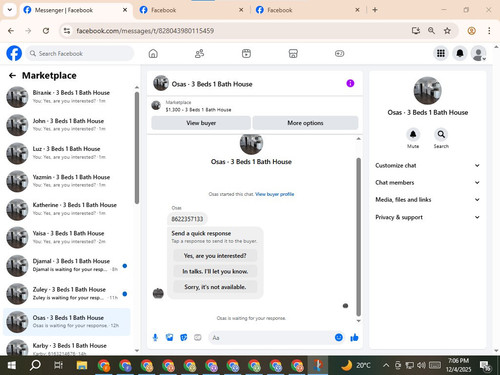The width and height of the screenshot is (500, 375).
Task: Choose a sticker icon
Action: coord(184,338)
